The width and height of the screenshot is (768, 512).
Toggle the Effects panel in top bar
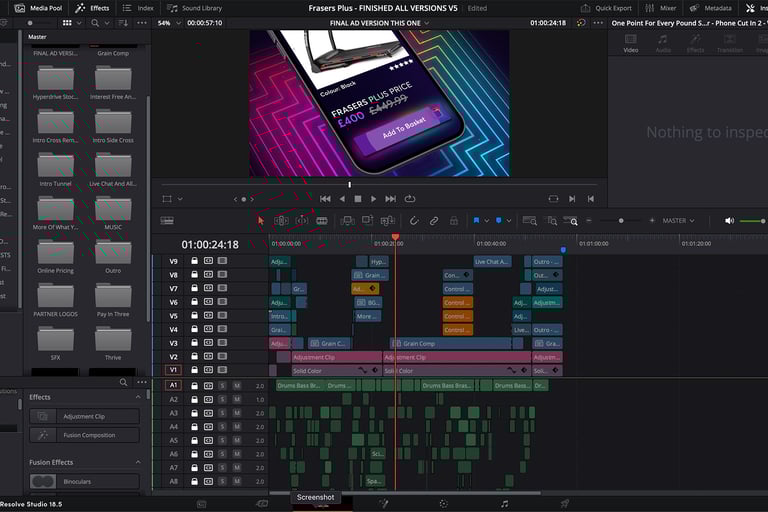[x=92, y=8]
